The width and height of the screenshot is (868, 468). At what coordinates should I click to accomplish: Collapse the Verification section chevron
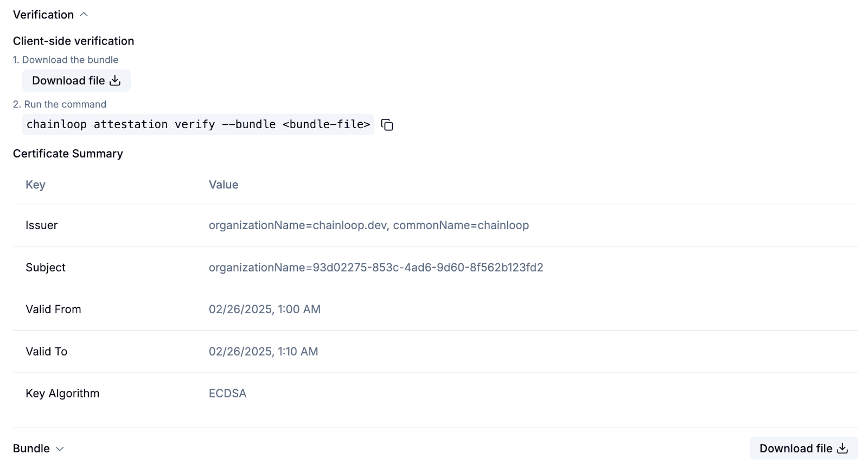(84, 15)
